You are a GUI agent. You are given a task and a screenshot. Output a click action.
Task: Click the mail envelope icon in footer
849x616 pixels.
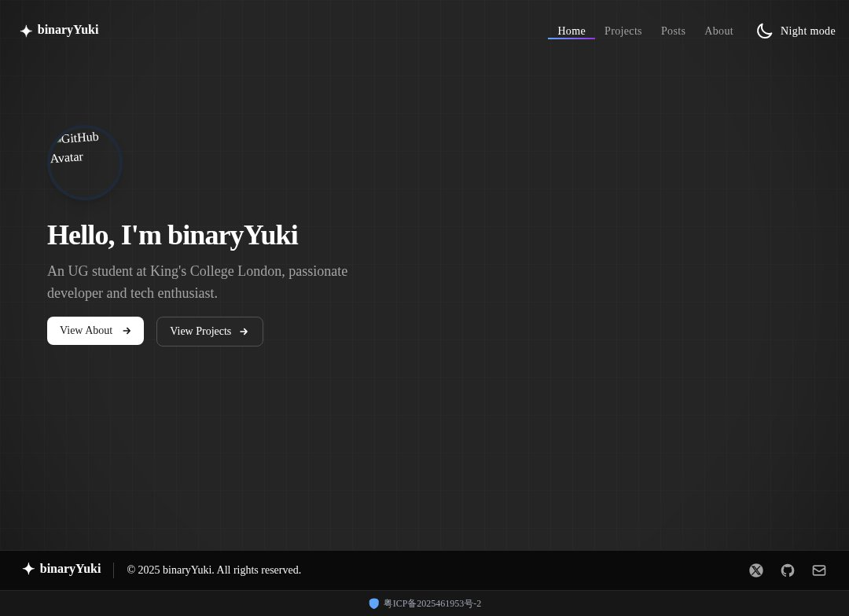[819, 570]
